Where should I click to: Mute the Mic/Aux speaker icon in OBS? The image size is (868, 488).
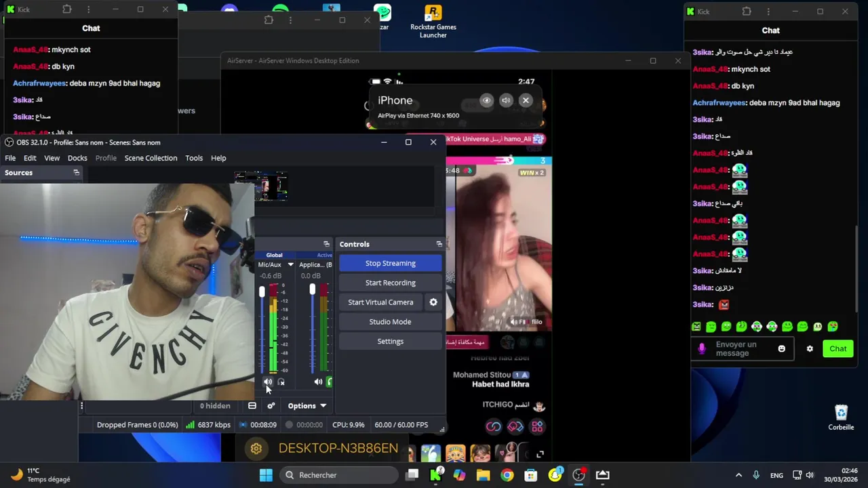[268, 382]
